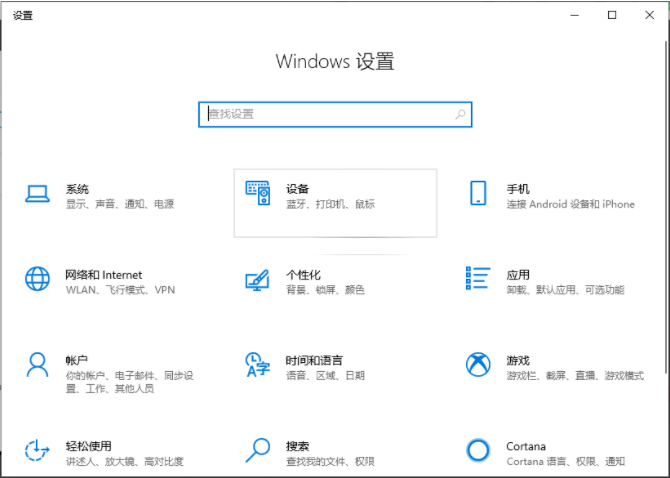Open 应用 using its list icon
Image resolution: width=670 pixels, height=478 pixels.
[x=478, y=280]
